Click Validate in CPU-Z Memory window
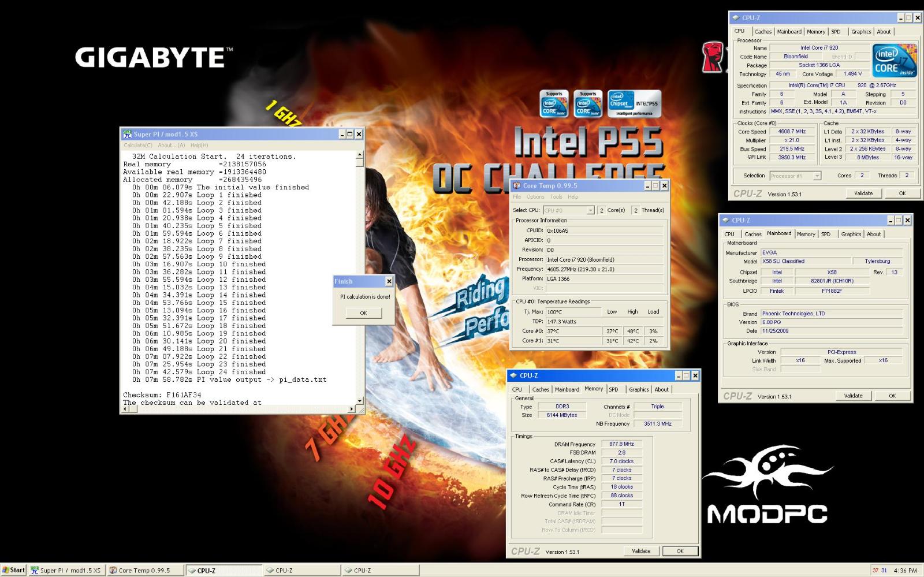Screen dimensions: 924x577 coord(641,551)
